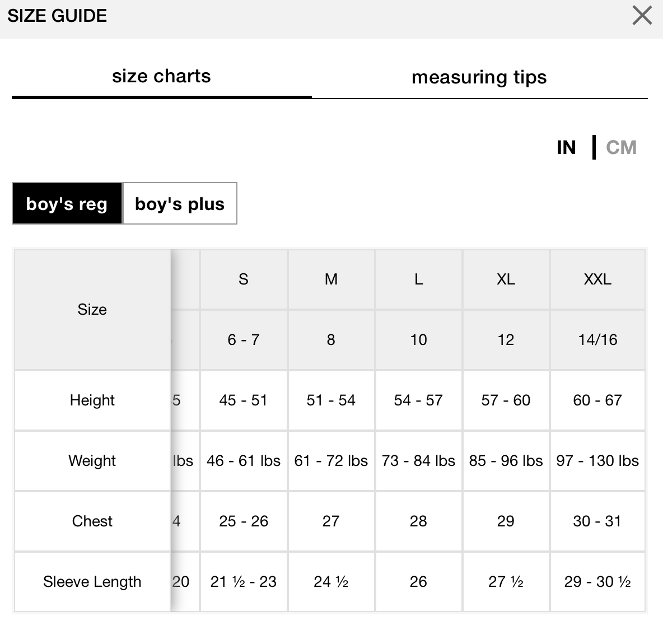This screenshot has height=644, width=663.
Task: Select the size charts tab
Action: coord(161,76)
